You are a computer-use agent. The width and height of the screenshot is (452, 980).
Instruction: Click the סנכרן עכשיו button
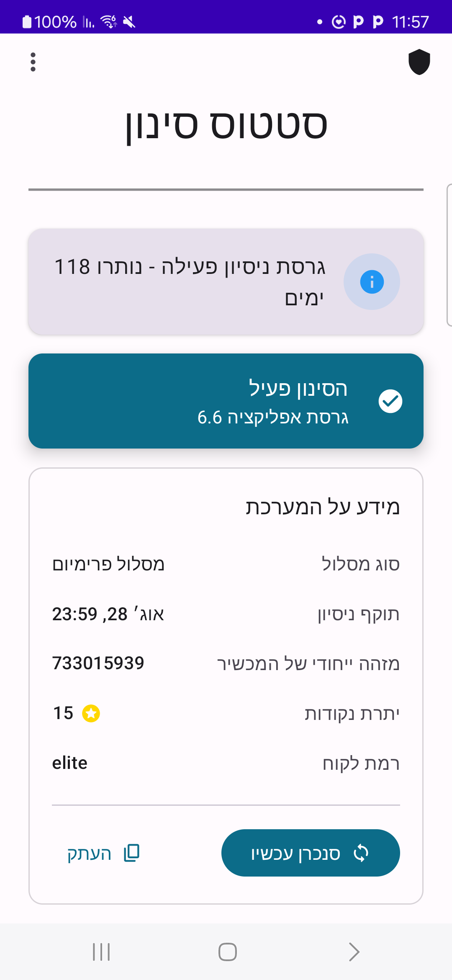311,853
